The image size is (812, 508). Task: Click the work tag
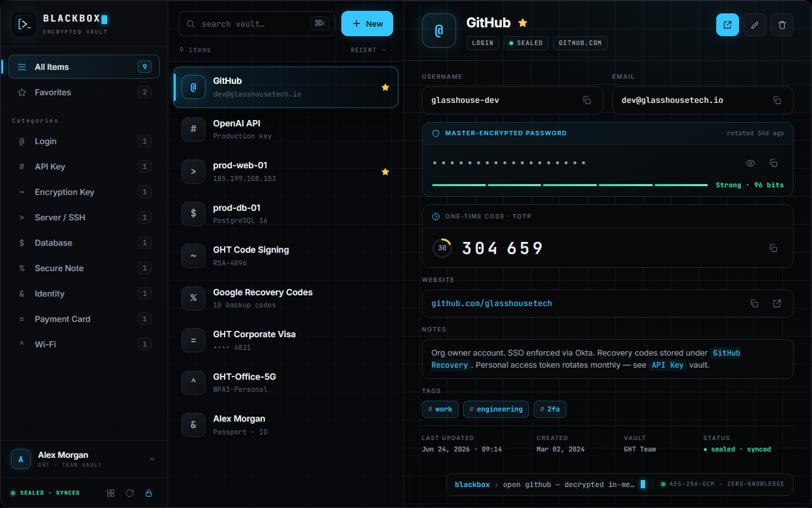pos(440,409)
